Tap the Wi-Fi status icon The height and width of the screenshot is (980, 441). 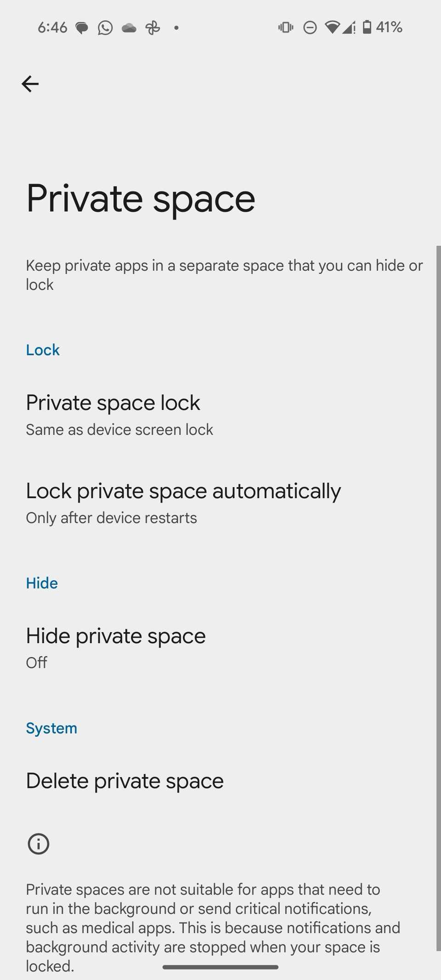[x=332, y=28]
